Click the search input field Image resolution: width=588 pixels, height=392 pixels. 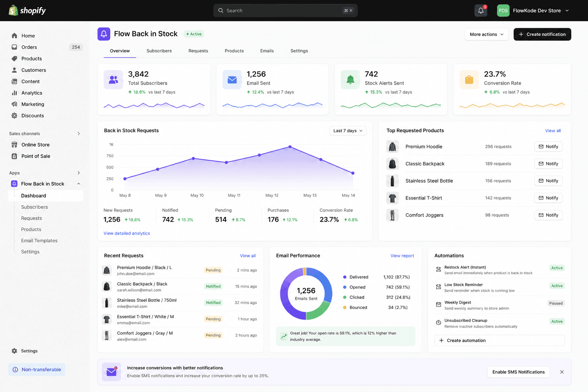point(286,11)
